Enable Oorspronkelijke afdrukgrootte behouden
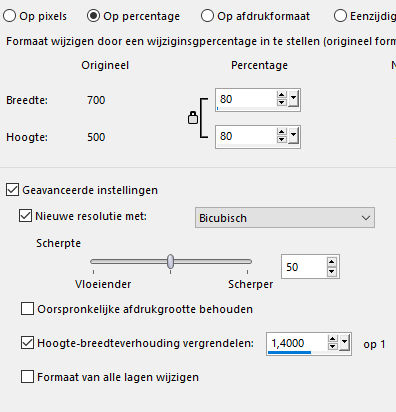Screen dimensions: 396x412 pyautogui.click(x=27, y=309)
